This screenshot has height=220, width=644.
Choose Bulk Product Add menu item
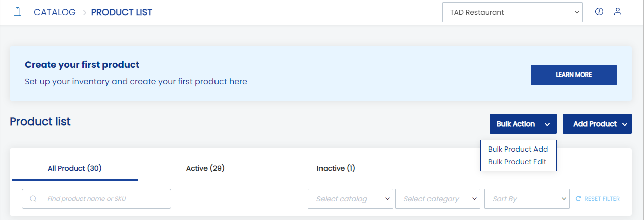(518, 149)
